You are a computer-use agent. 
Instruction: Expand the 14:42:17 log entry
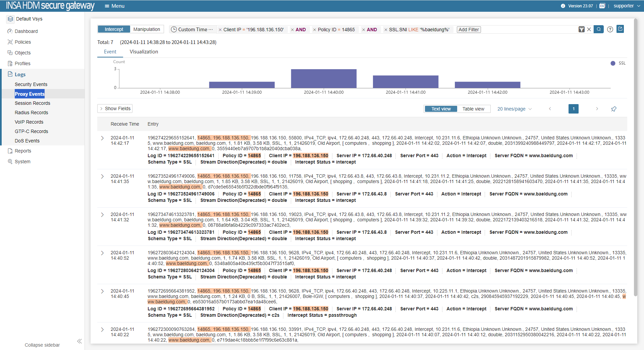point(102,138)
